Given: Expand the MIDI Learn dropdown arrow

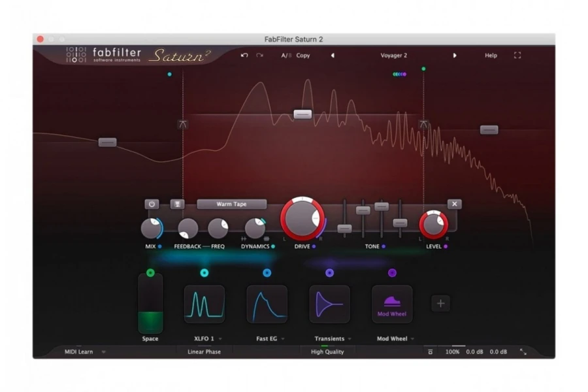Looking at the screenshot, I should tap(103, 352).
